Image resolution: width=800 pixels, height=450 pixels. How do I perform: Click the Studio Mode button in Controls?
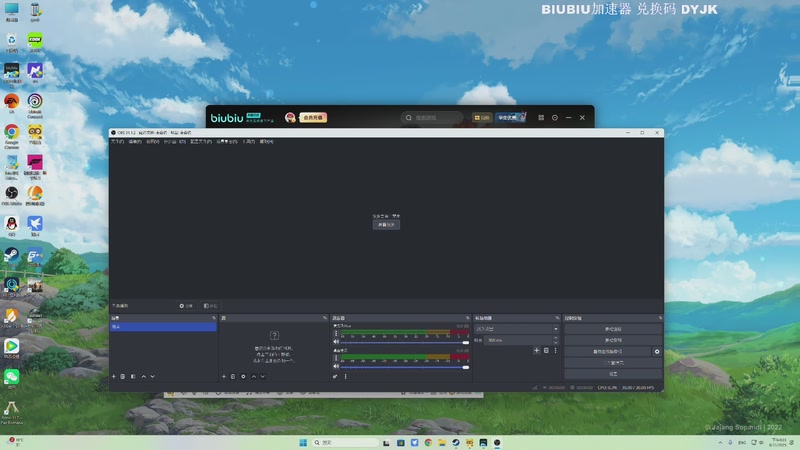point(613,363)
